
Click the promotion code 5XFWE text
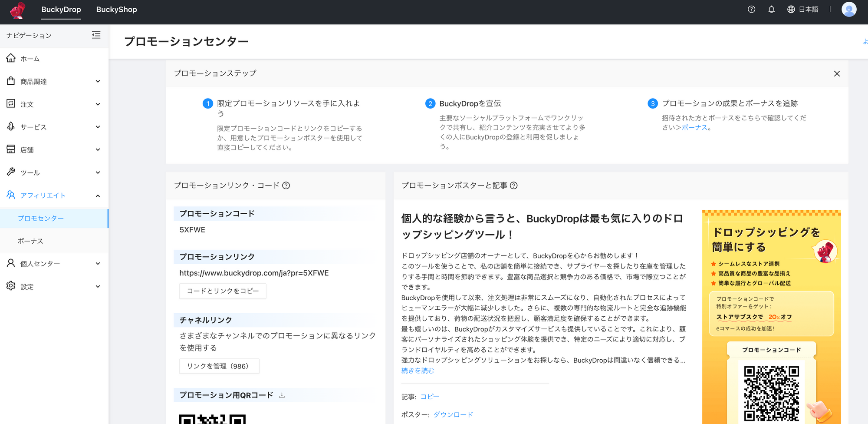[192, 230]
